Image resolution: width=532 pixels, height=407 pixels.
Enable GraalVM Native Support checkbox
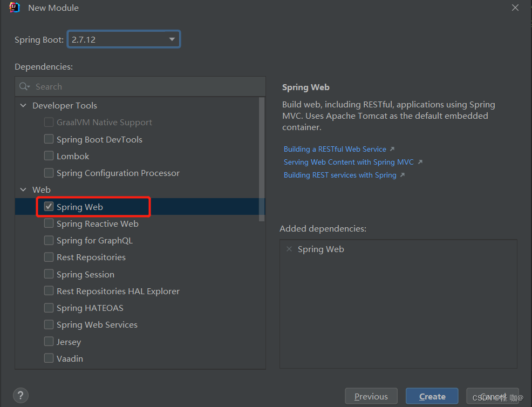(x=49, y=122)
